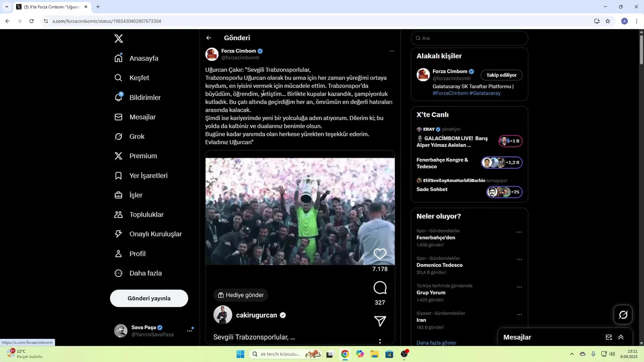This screenshot has width=644, height=362.
Task: Open Grup Yorum trend
Action: pos(431,293)
